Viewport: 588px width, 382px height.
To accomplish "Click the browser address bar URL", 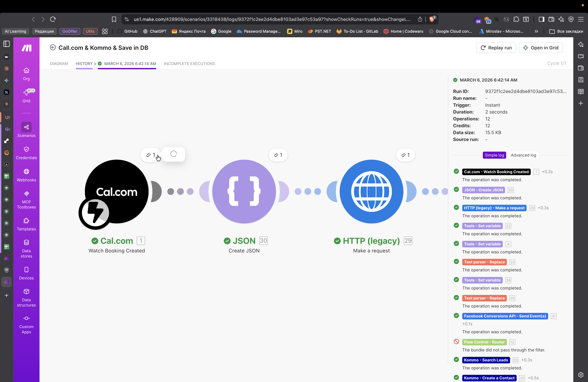I will (272, 19).
